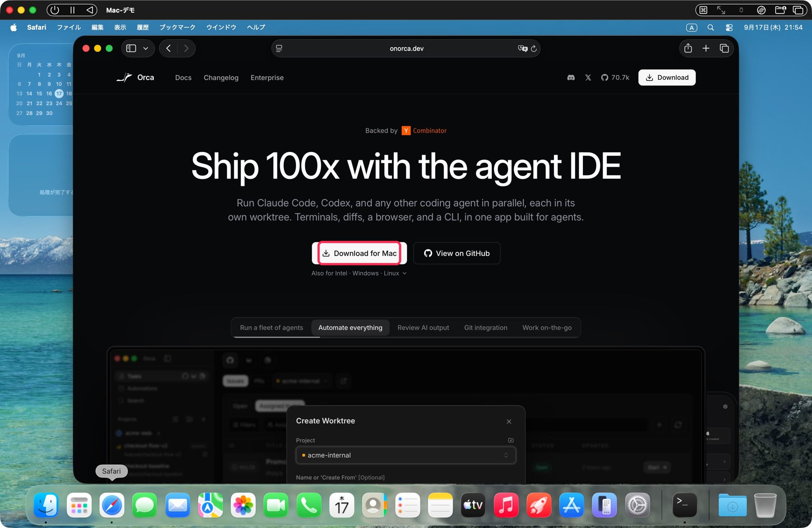Screen dimensions: 812x528
Task: Open the acme-internal project dropdown
Action: (406, 455)
